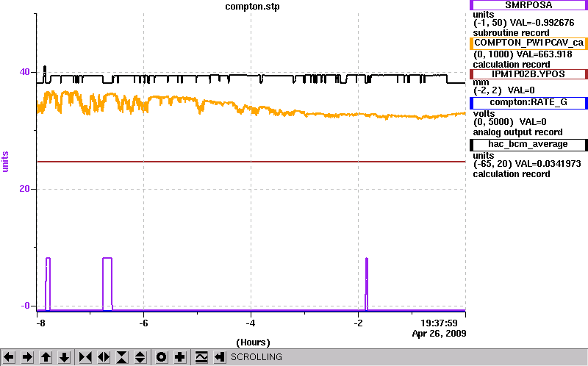Screen dimensions: 588x366
Task: Click the compton.stp plot title
Action: tap(252, 7)
